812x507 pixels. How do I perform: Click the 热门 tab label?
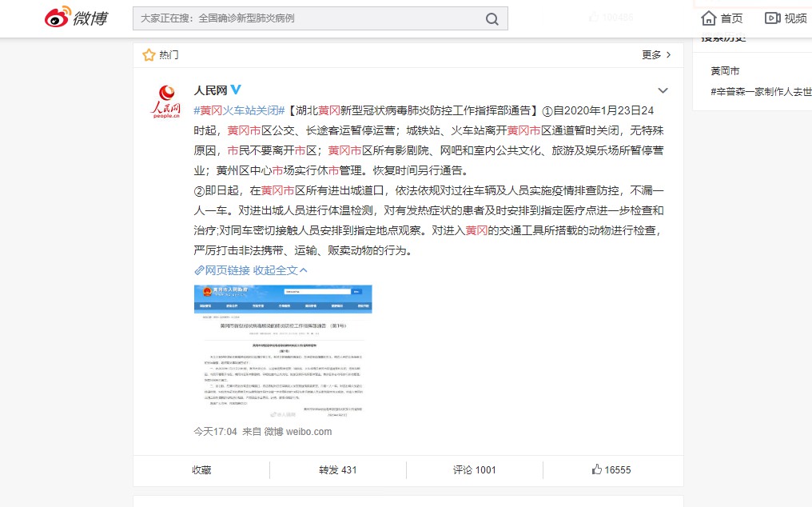coord(169,55)
